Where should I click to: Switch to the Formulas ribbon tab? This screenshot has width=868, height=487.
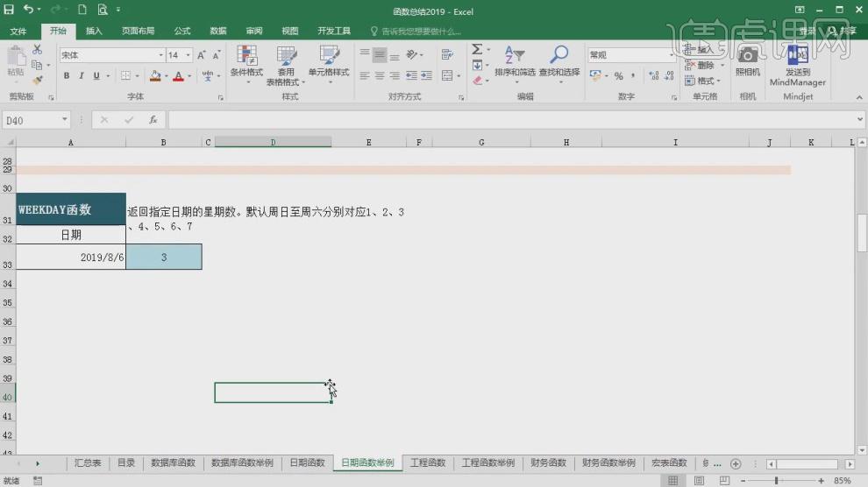(x=182, y=31)
